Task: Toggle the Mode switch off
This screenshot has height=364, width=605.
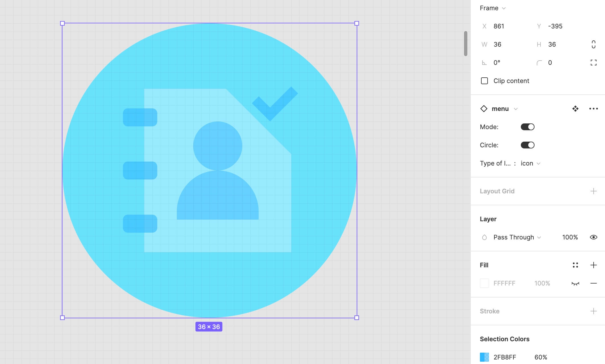Action: (x=527, y=127)
